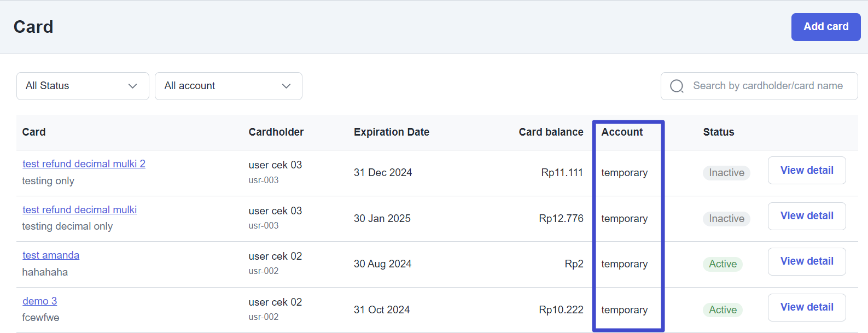Click the Card balance column header
This screenshot has height=333, width=868.
point(551,132)
